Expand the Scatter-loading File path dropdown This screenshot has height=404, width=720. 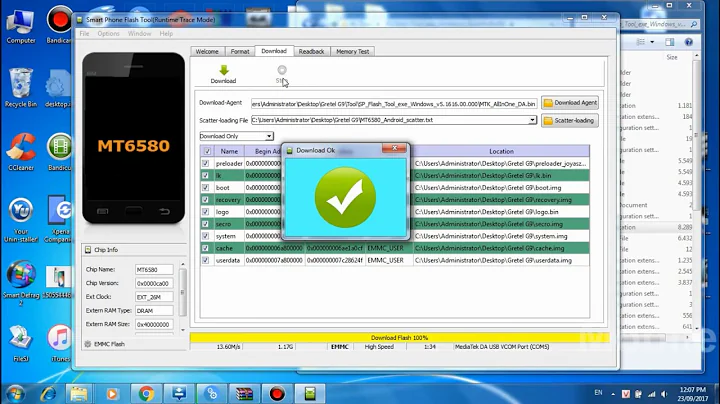532,120
